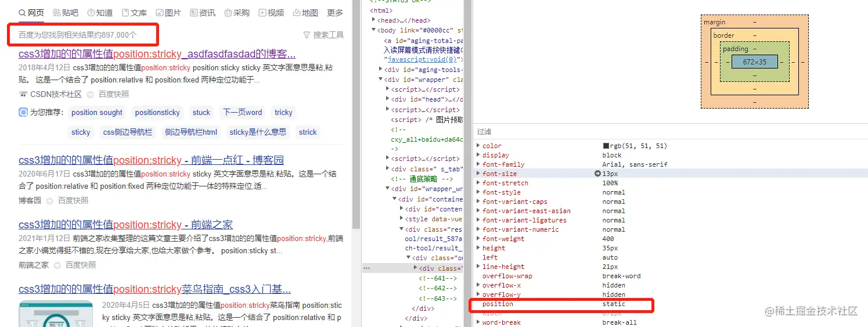Click the 菜鸟指南 result thumbnail image
The height and width of the screenshot is (327, 868).
[x=56, y=314]
